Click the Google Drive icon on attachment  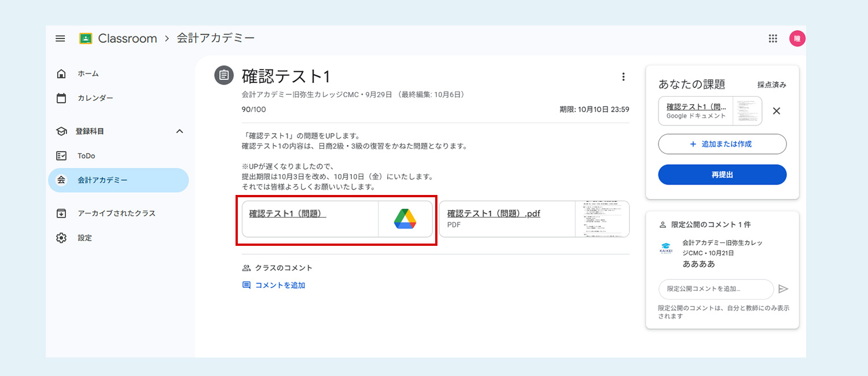coord(405,219)
